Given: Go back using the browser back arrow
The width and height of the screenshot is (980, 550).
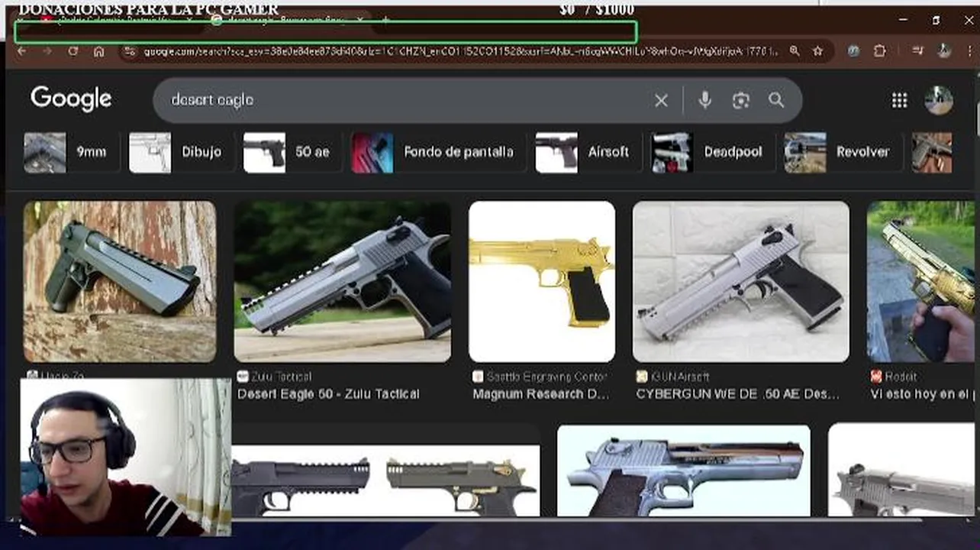Looking at the screenshot, I should point(21,51).
